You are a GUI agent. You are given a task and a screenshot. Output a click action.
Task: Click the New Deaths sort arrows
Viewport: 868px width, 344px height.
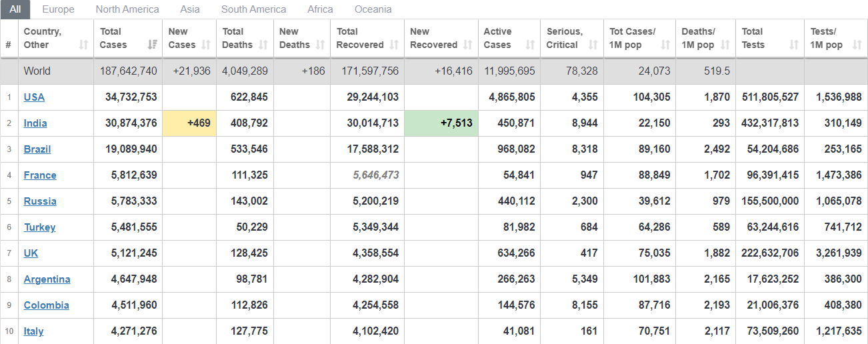click(x=321, y=45)
